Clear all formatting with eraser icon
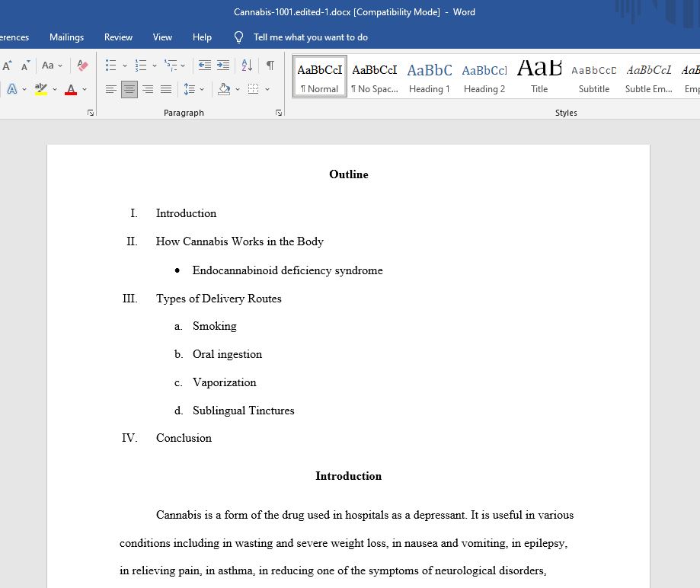The width and height of the screenshot is (700, 588). pyautogui.click(x=82, y=66)
